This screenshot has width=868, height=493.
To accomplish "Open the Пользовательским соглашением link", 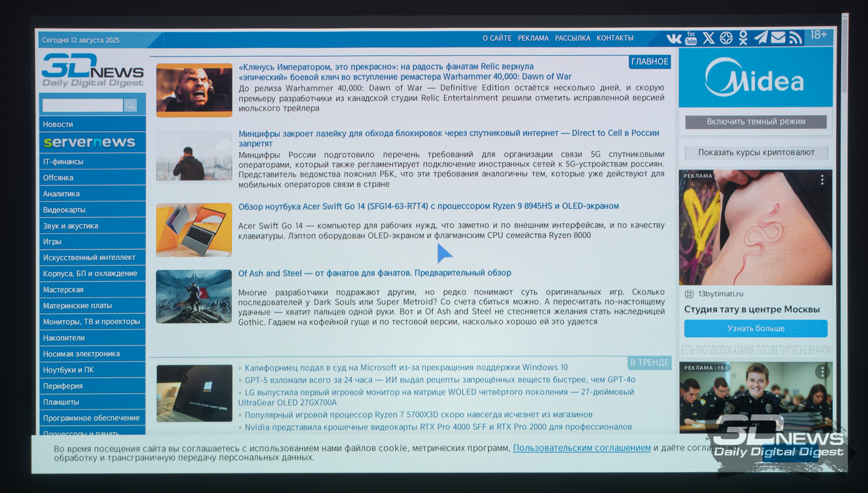I will coord(582,448).
